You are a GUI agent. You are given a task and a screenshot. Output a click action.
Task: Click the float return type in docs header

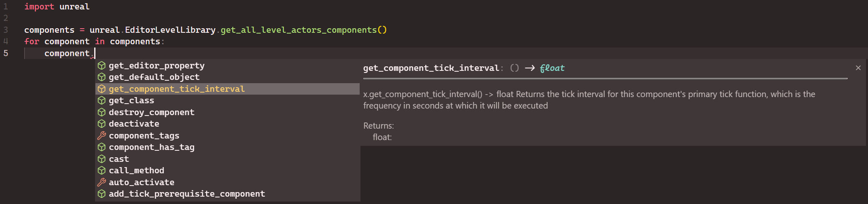pyautogui.click(x=552, y=68)
